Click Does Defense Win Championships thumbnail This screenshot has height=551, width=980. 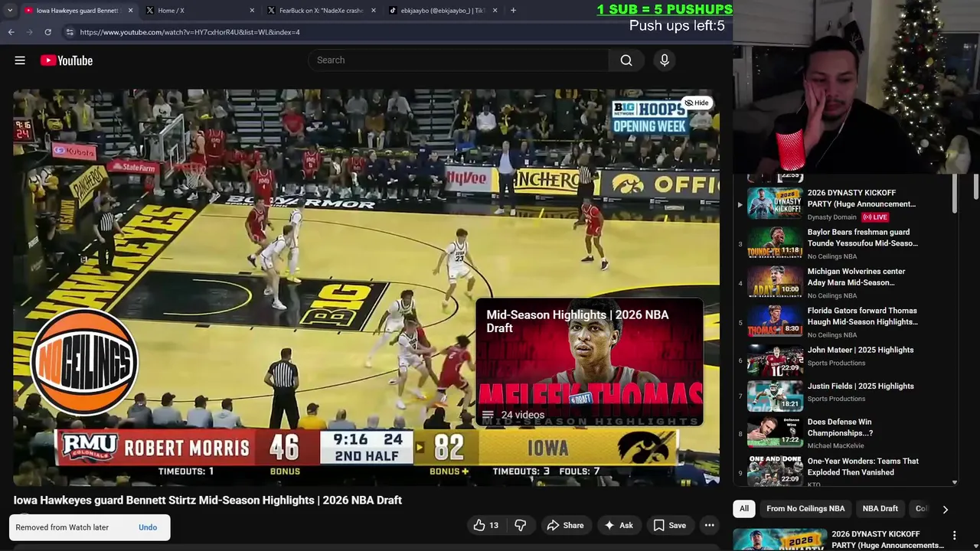point(775,432)
